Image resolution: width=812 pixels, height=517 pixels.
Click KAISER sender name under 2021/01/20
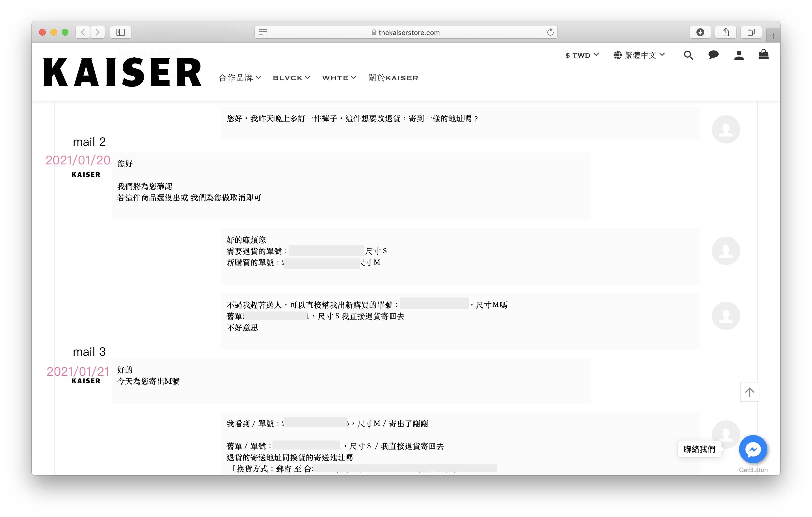86,175
